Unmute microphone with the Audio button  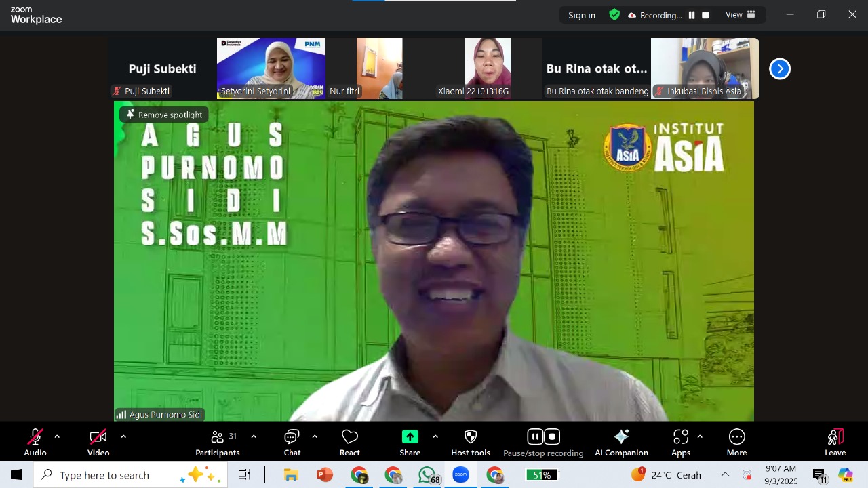35,442
